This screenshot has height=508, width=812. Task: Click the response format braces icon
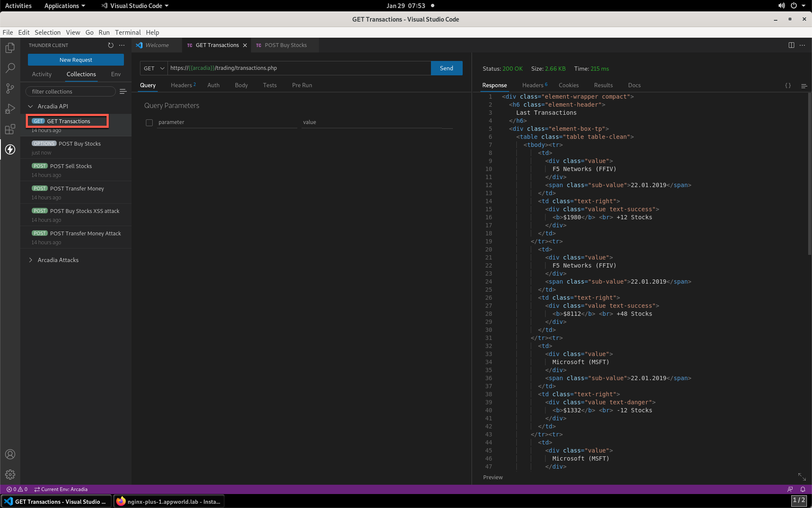tap(788, 86)
